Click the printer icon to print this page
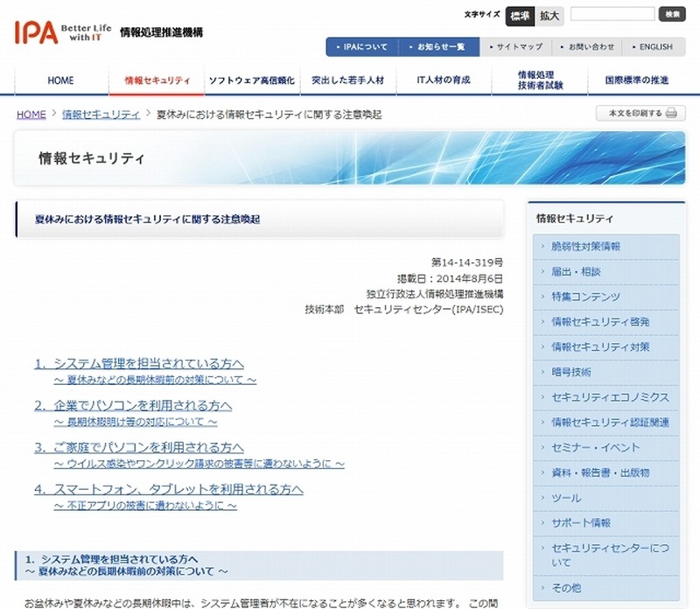700x609 pixels. point(670,114)
